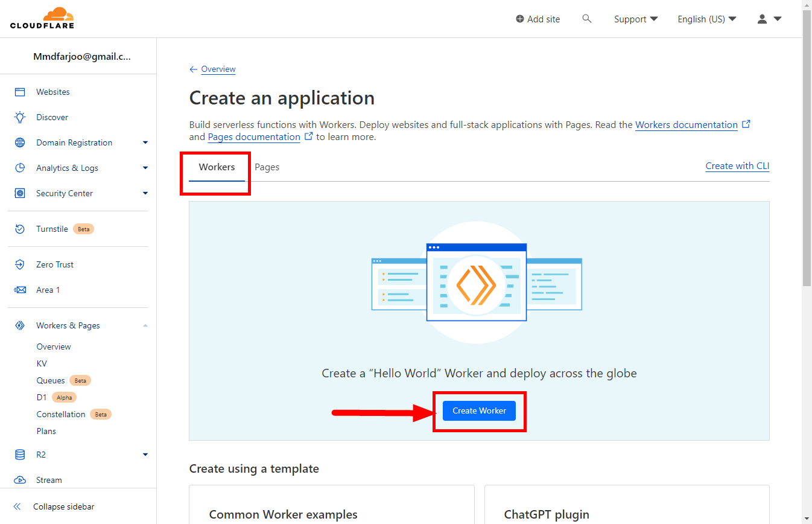812x524 pixels.
Task: Click the Turnstile icon
Action: pos(20,229)
